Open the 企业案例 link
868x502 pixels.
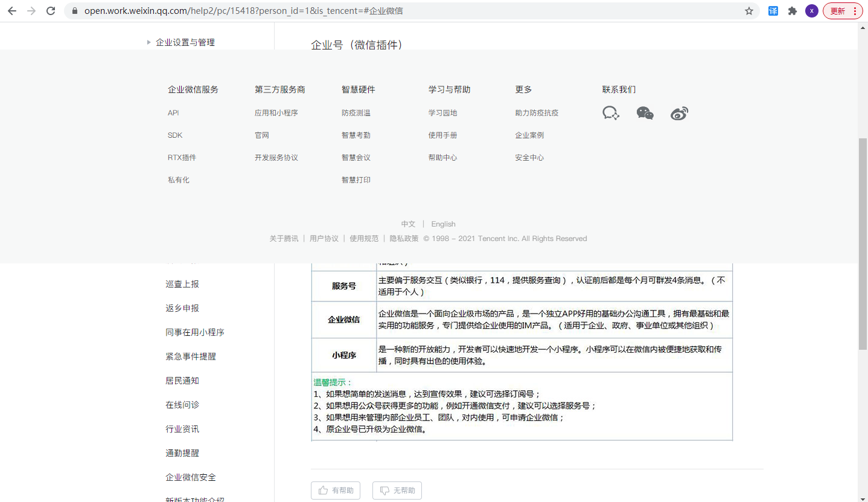click(x=530, y=135)
